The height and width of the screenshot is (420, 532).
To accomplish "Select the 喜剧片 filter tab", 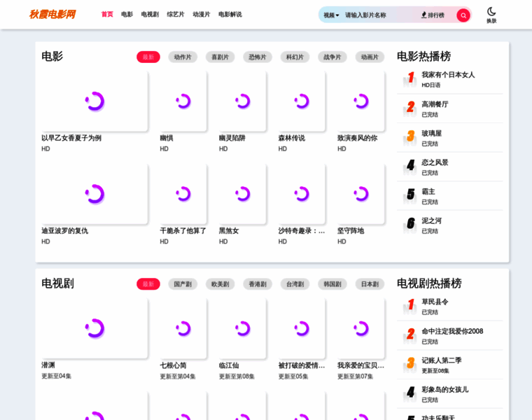I will (220, 57).
